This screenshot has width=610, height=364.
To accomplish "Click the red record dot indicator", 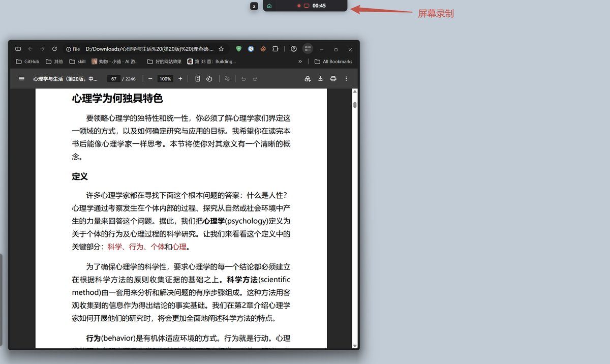I will (299, 6).
